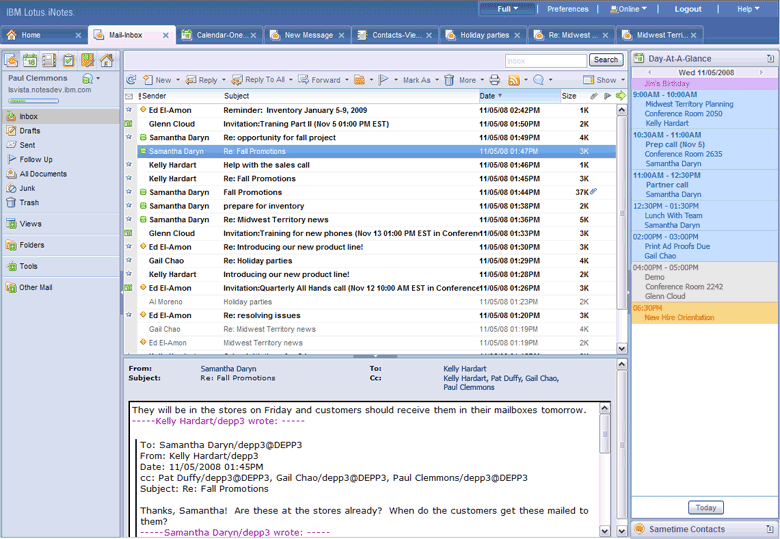780x539 pixels.
Task: Open the Home icon in the left switcher
Action: coord(106,61)
